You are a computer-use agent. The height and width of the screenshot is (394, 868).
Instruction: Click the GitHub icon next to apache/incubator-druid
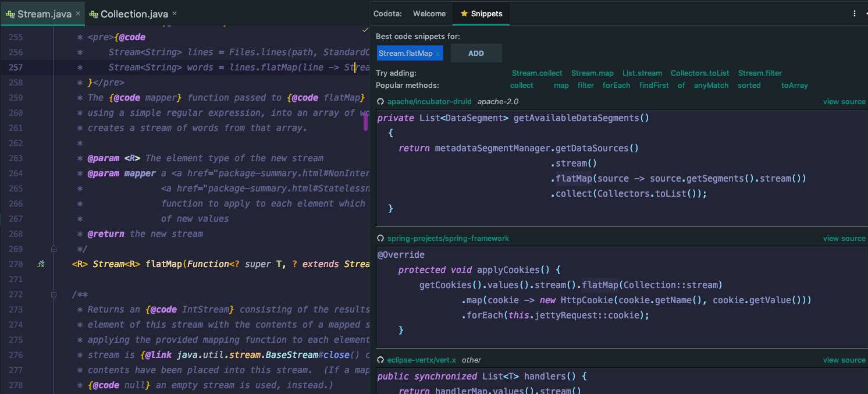[380, 102]
